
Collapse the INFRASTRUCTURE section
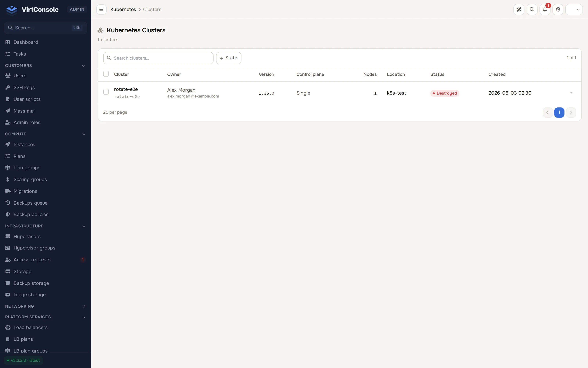coord(84,226)
